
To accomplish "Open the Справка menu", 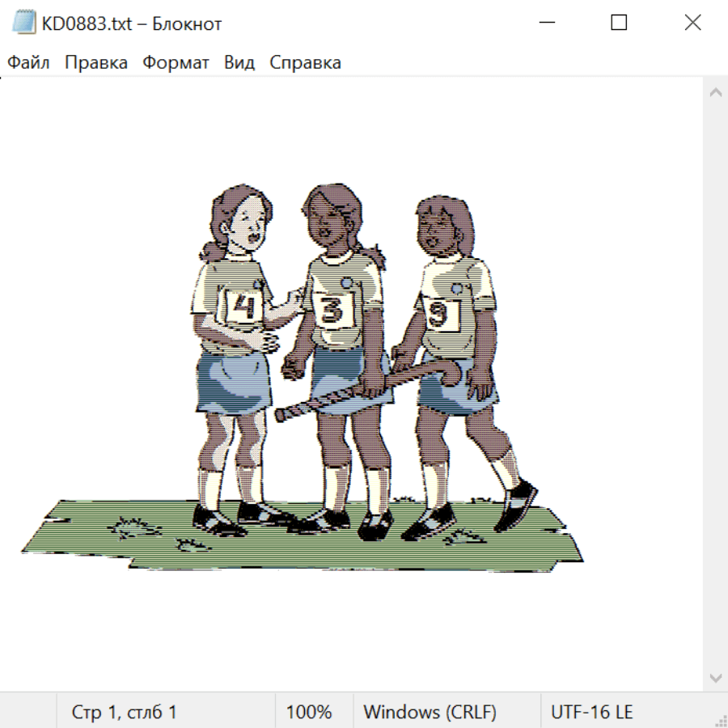I will coord(305,62).
